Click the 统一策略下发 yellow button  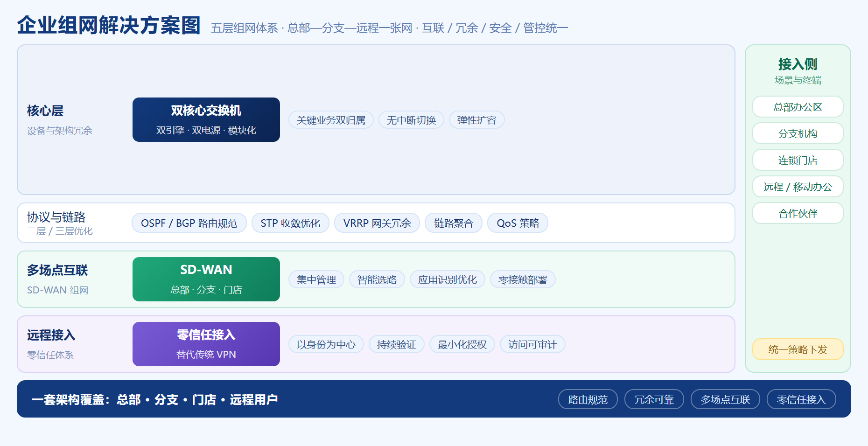pyautogui.click(x=798, y=349)
